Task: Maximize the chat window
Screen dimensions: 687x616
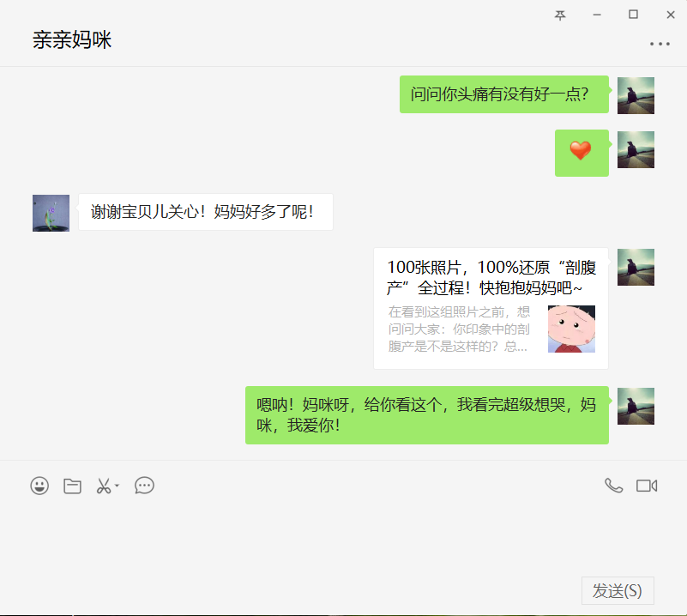Action: coord(633,15)
